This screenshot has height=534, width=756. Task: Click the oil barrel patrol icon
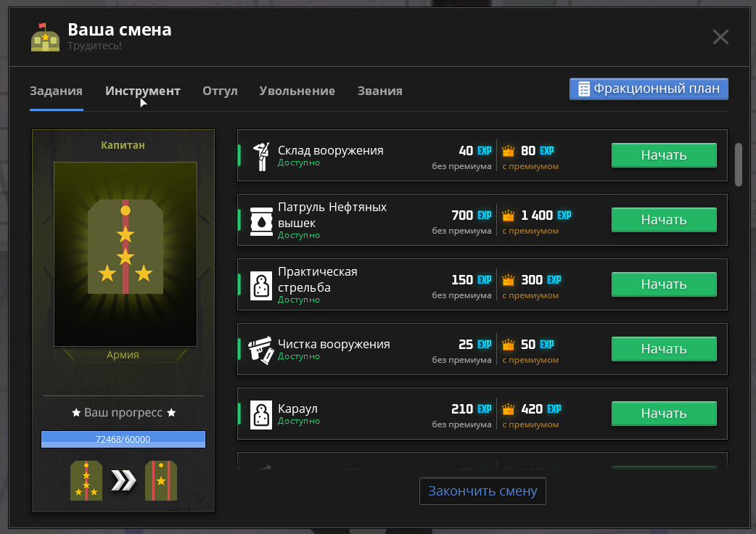tap(261, 220)
